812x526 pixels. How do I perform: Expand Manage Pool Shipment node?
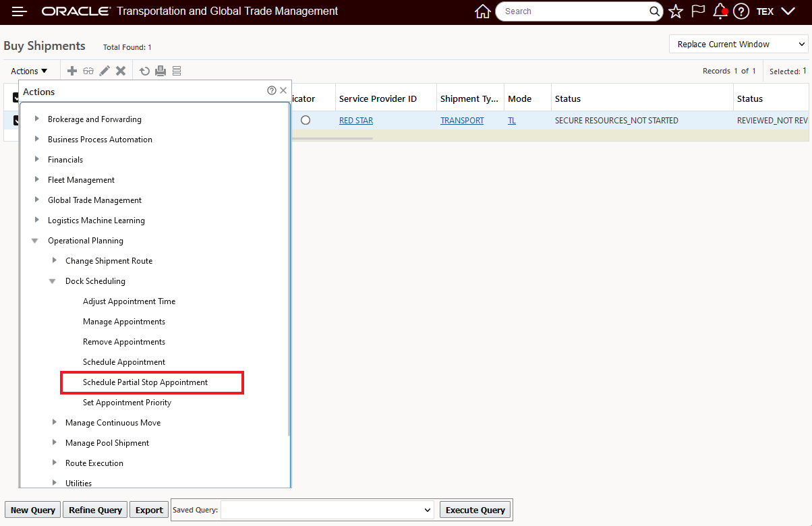tap(54, 443)
